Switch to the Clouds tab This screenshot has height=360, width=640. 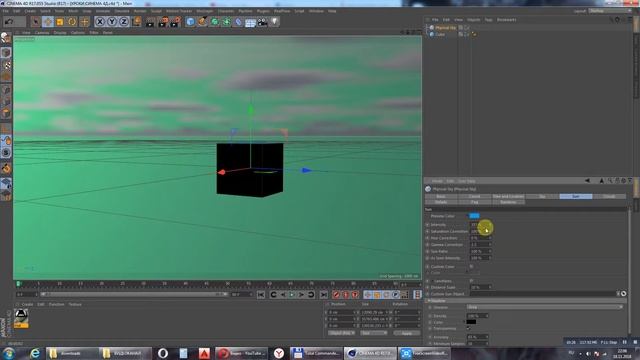click(609, 197)
